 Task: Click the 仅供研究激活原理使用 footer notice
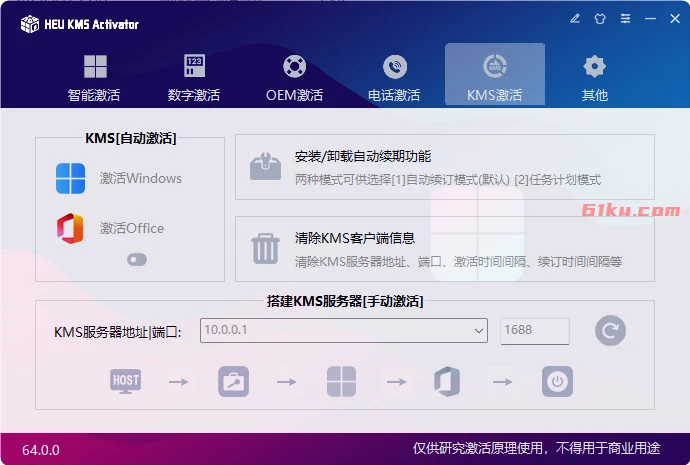point(536,448)
